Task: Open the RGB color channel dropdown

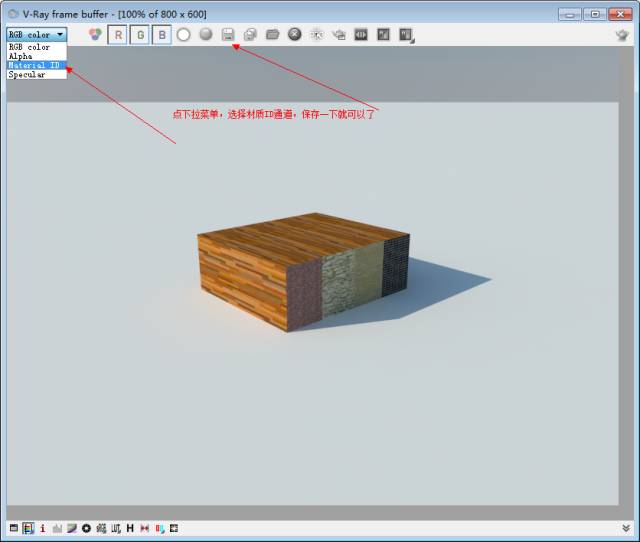Action: click(x=37, y=34)
